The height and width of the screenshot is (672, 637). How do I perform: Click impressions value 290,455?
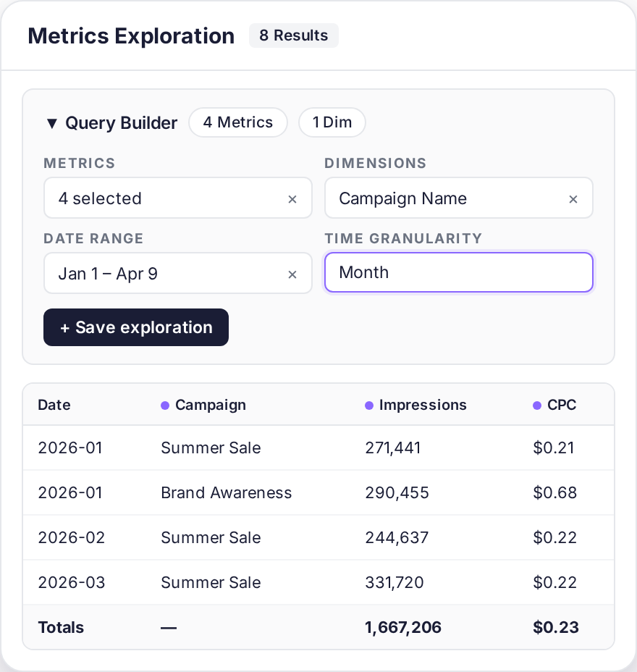tap(397, 493)
